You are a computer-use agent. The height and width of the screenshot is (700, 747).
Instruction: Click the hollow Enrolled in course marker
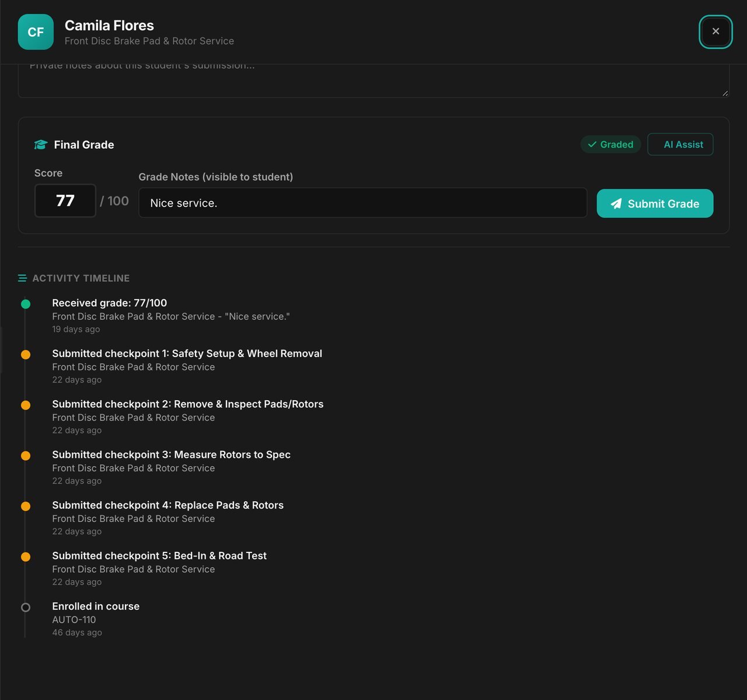(26, 607)
